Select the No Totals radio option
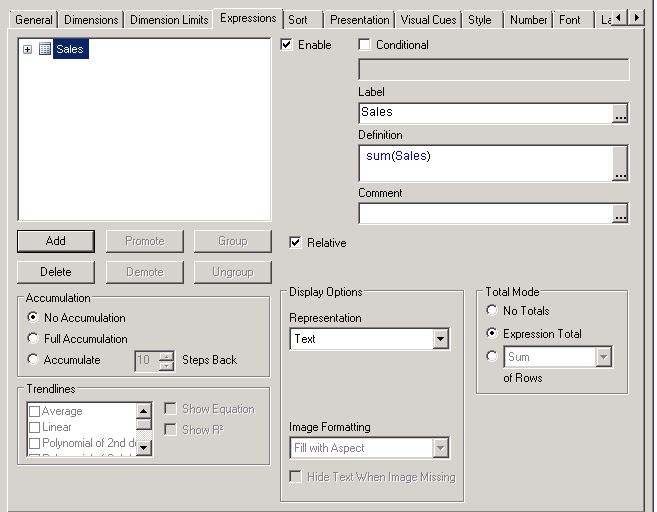The height and width of the screenshot is (512, 657). point(492,310)
